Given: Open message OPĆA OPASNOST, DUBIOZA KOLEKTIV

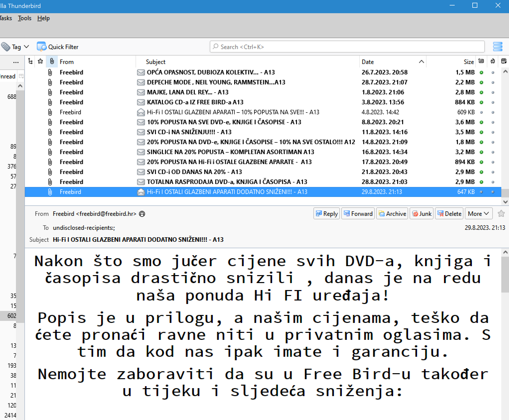Looking at the screenshot, I should coord(263,72).
